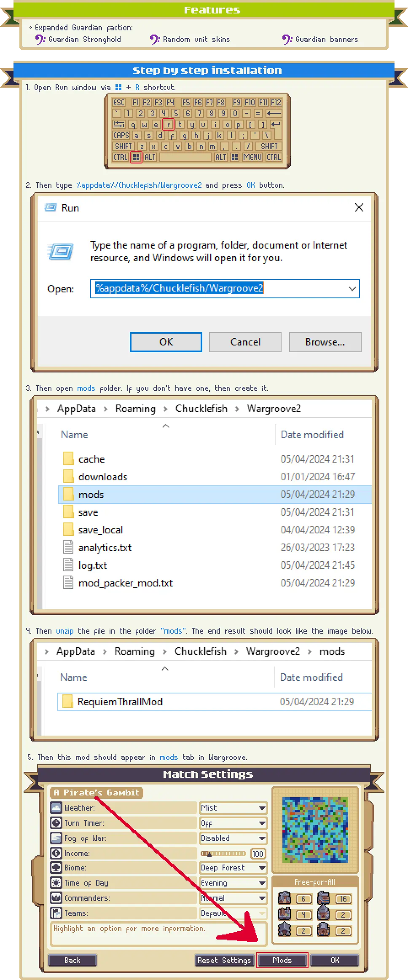Open the Biome dropdown showing Deep Forest
This screenshot has width=408, height=980.
tap(234, 868)
